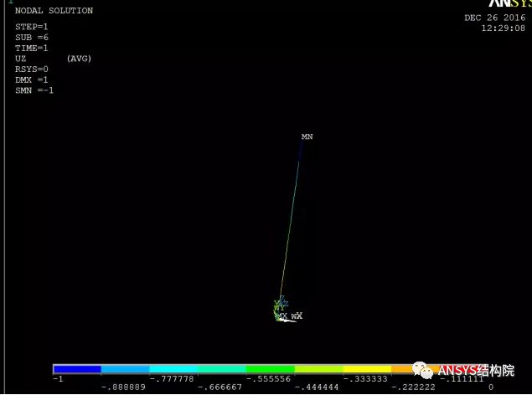Viewport: 532px width, 395px height.
Task: Click the legend value -1
Action: click(59, 379)
